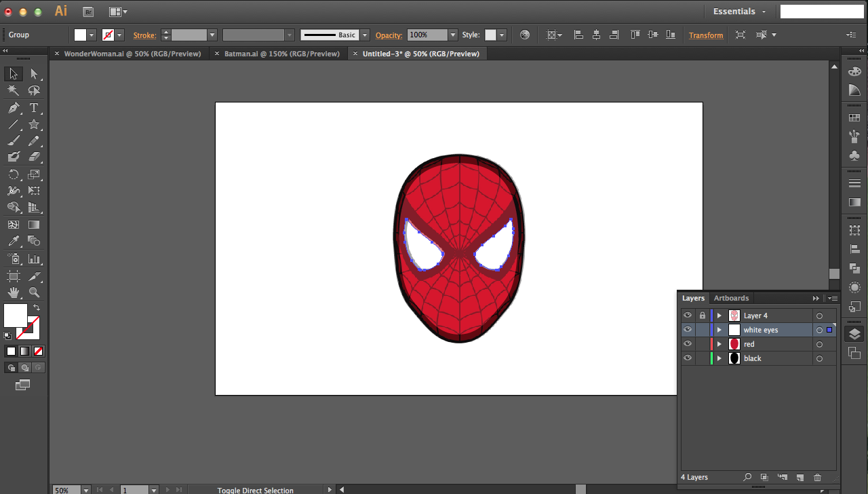
Task: Click the Delete Selection trash icon
Action: pyautogui.click(x=817, y=478)
